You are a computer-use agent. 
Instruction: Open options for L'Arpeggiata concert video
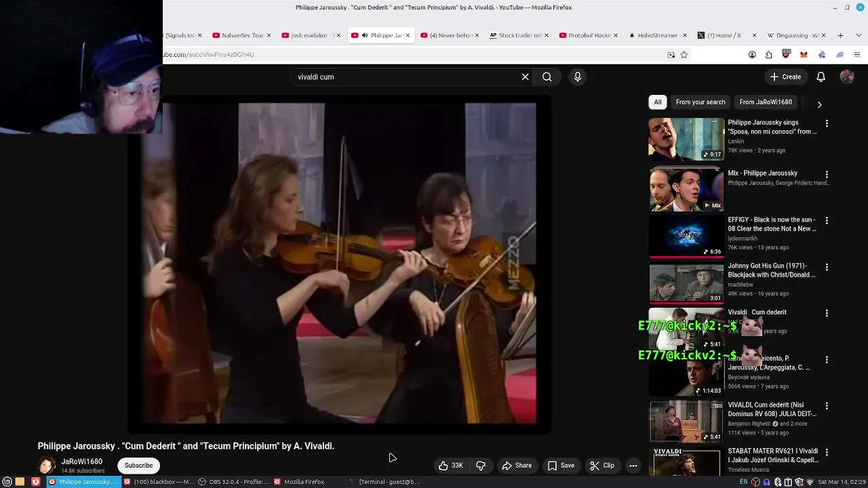[827, 359]
